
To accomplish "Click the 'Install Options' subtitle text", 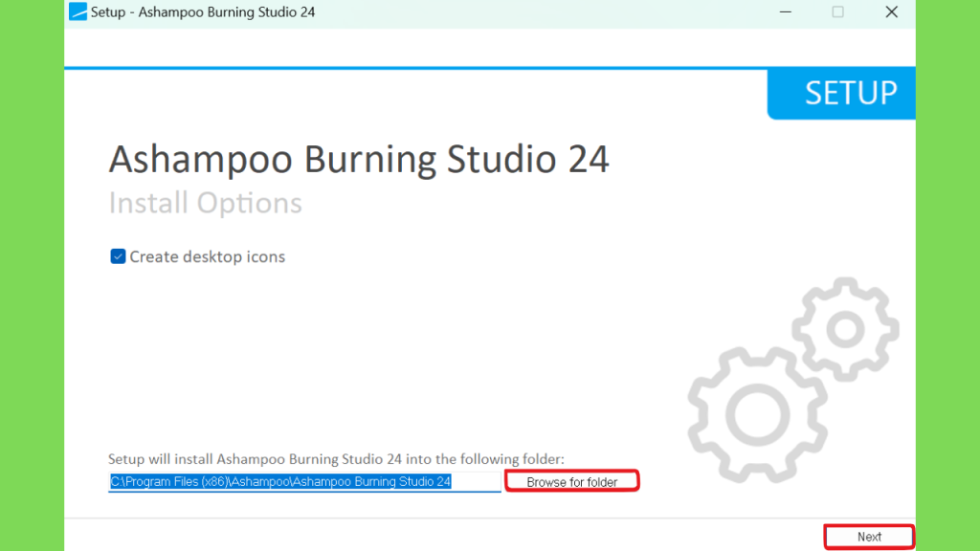I will pos(205,203).
